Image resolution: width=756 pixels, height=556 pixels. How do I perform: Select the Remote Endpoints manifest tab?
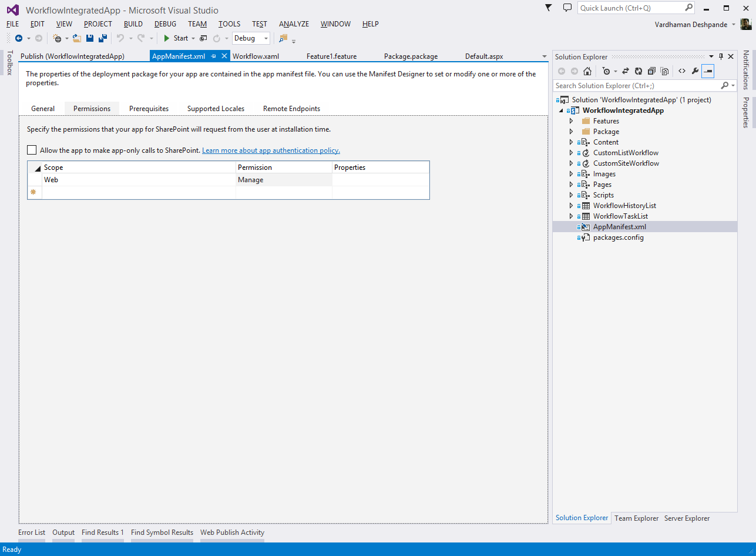point(291,109)
